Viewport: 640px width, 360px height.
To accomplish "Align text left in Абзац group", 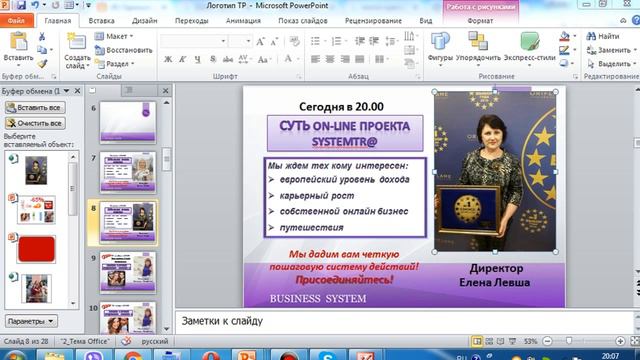I will tap(315, 60).
